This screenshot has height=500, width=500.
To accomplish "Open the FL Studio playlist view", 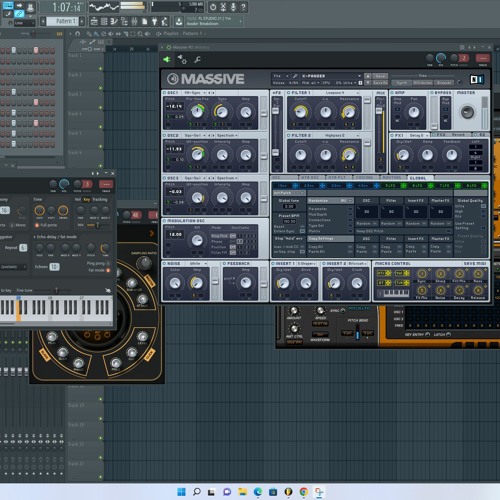I will point(94,22).
